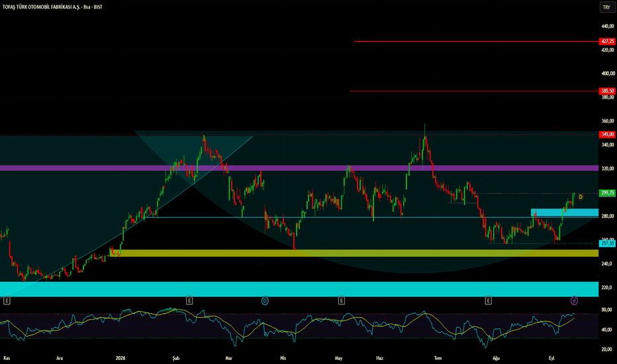The width and height of the screenshot is (617, 364).
Task: Click the 340,00 price axis label
Action: [607, 145]
